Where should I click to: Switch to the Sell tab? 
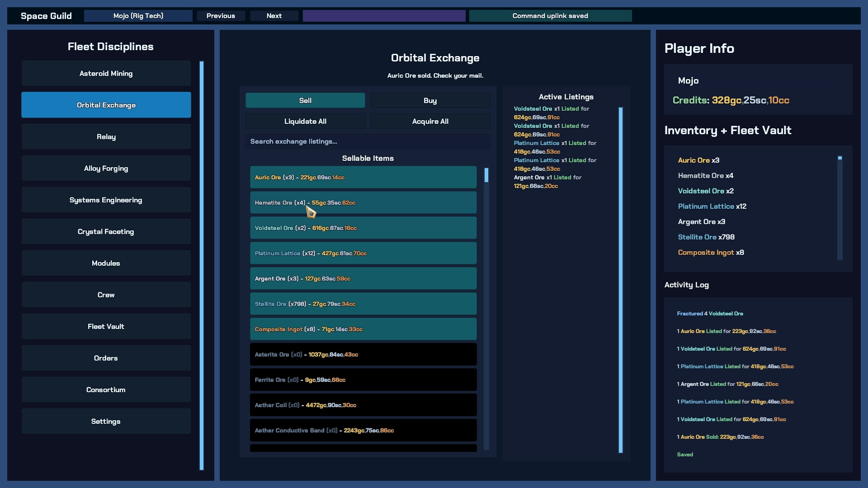click(x=305, y=100)
